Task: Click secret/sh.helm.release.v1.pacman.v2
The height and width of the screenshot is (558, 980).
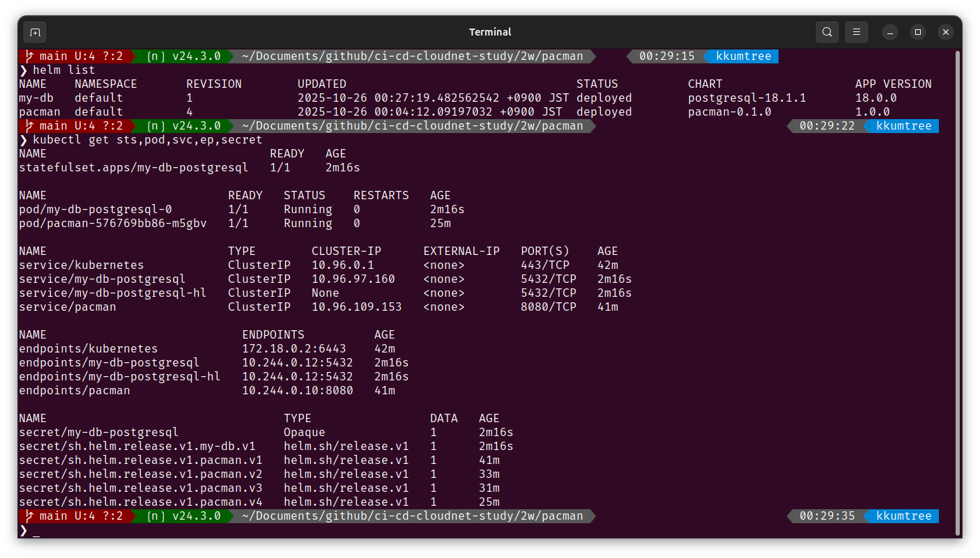Action: [141, 474]
